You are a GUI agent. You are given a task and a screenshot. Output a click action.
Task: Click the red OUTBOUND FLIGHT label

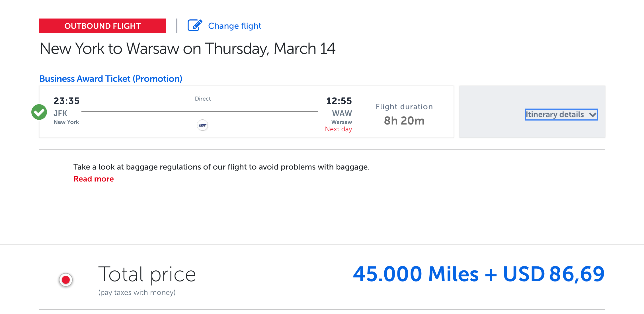(x=102, y=26)
